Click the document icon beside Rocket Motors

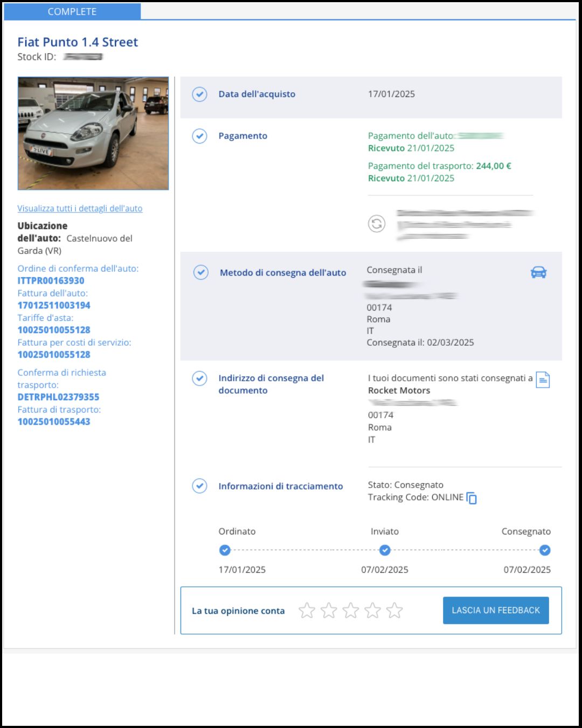(x=543, y=380)
